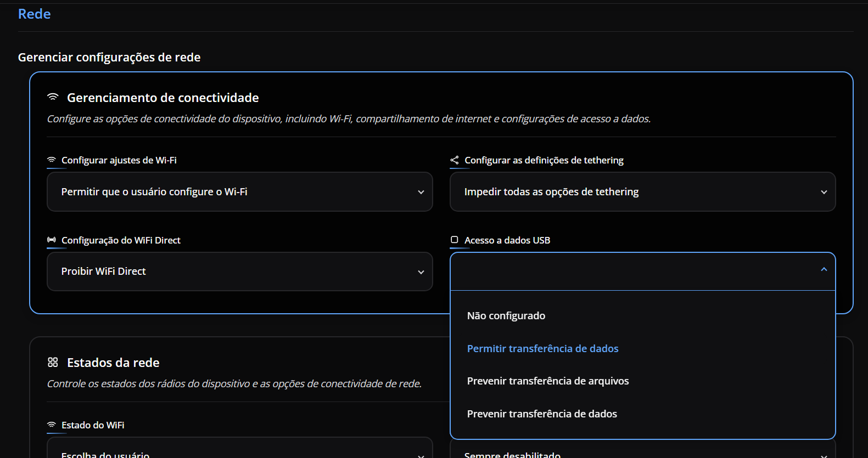
Task: Click the 'Estados da rede' section title
Action: click(x=113, y=363)
